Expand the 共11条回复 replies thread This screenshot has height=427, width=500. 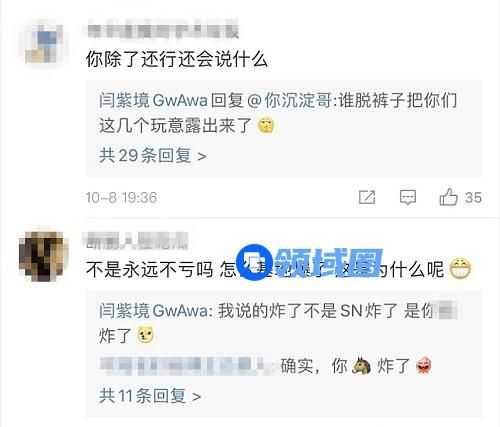150,396
